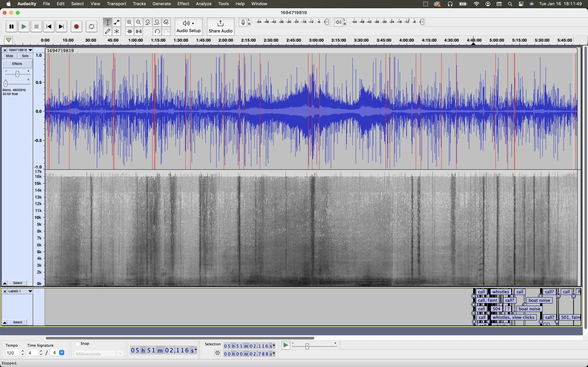588x367 pixels.
Task: Mute the 1694719819 audio track
Action: point(10,56)
